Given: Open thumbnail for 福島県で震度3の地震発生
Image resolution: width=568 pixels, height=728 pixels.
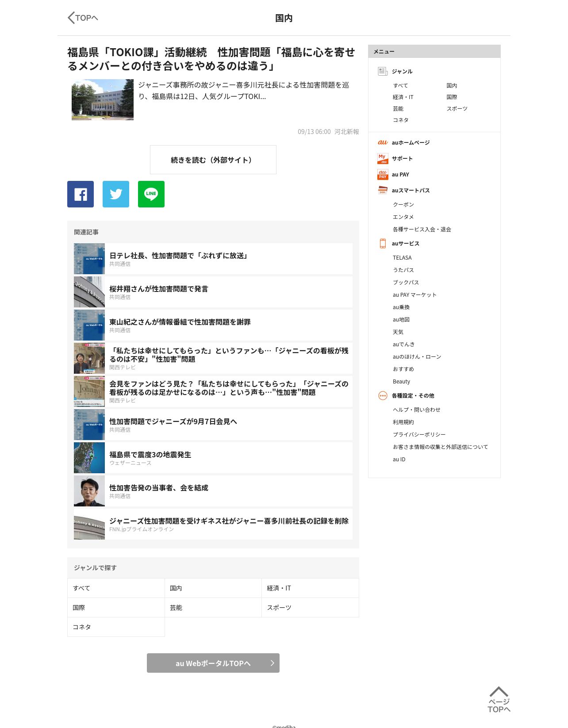Looking at the screenshot, I should point(89,458).
